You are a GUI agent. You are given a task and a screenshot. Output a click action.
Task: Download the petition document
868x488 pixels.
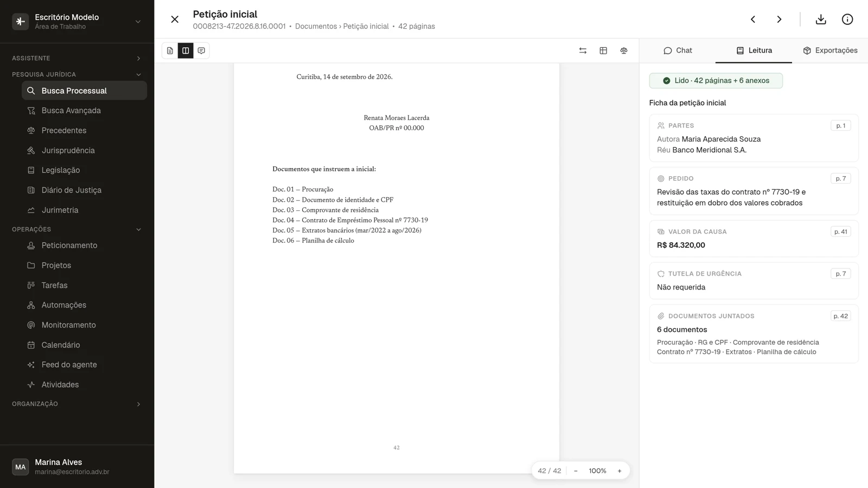[821, 20]
